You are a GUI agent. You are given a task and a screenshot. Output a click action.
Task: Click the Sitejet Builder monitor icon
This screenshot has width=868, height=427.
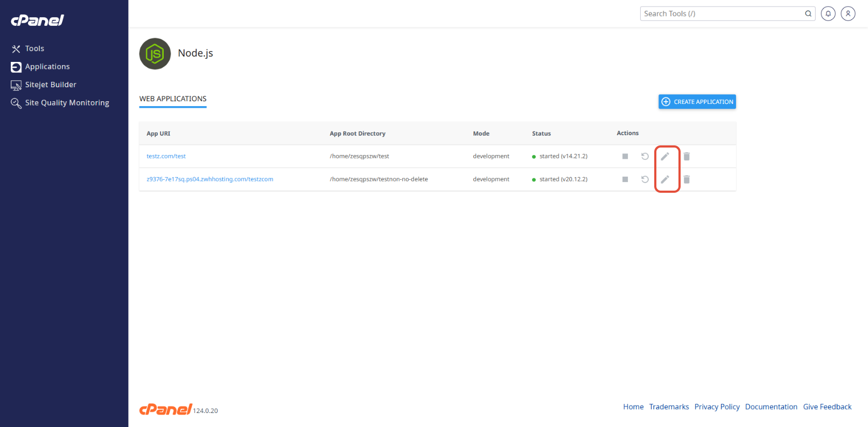click(x=16, y=85)
